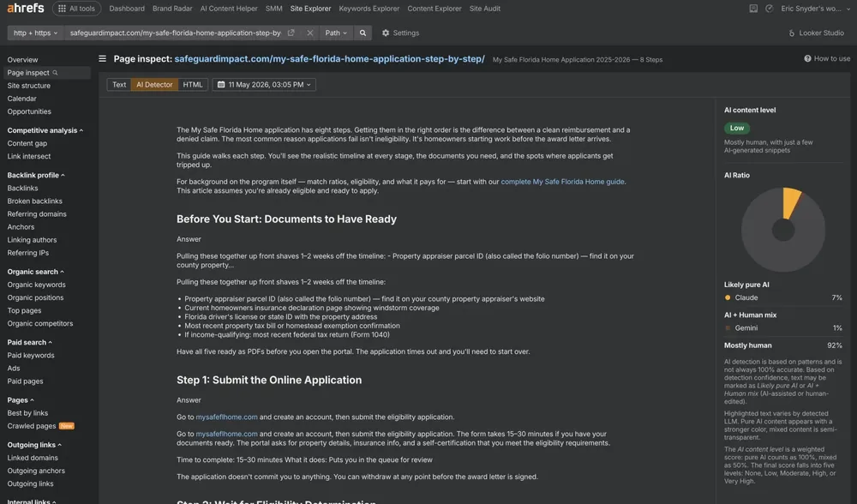Open the http + https protocol dropdown
This screenshot has width=857, height=504.
point(35,33)
